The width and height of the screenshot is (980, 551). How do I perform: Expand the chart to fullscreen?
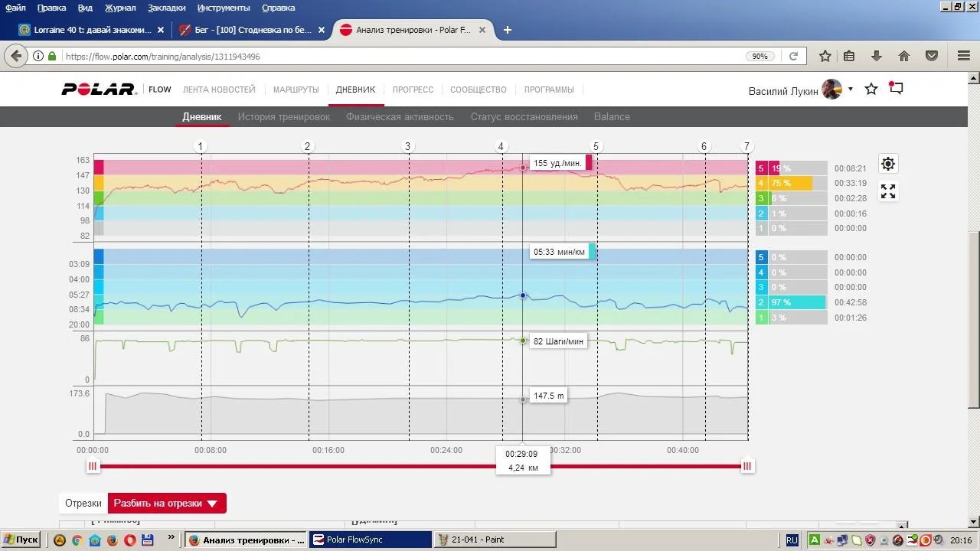887,192
